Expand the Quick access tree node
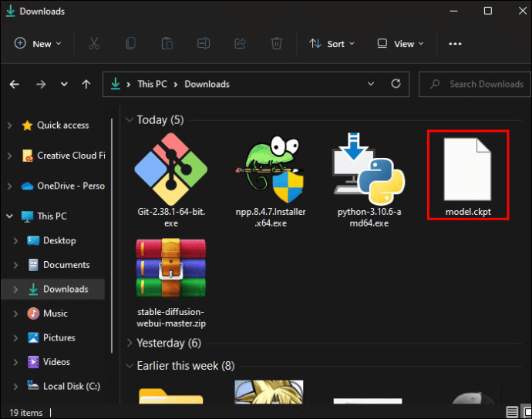The height and width of the screenshot is (419, 532). pyautogui.click(x=10, y=125)
